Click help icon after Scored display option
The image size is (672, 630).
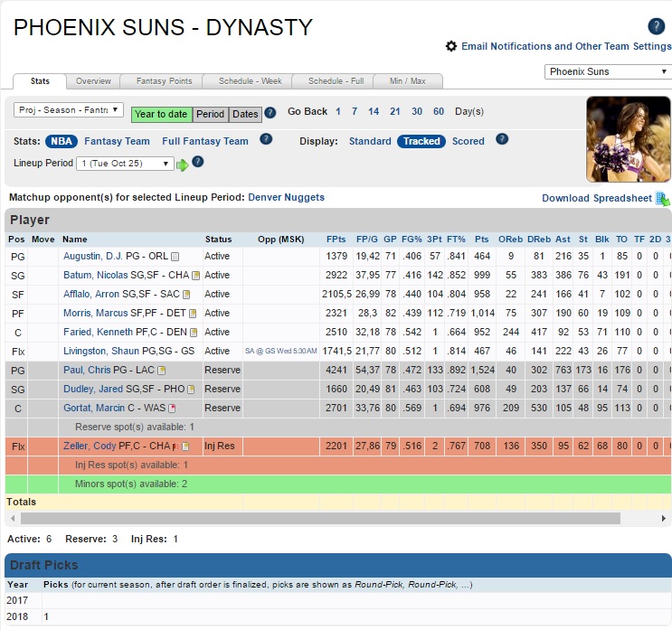[x=502, y=139]
